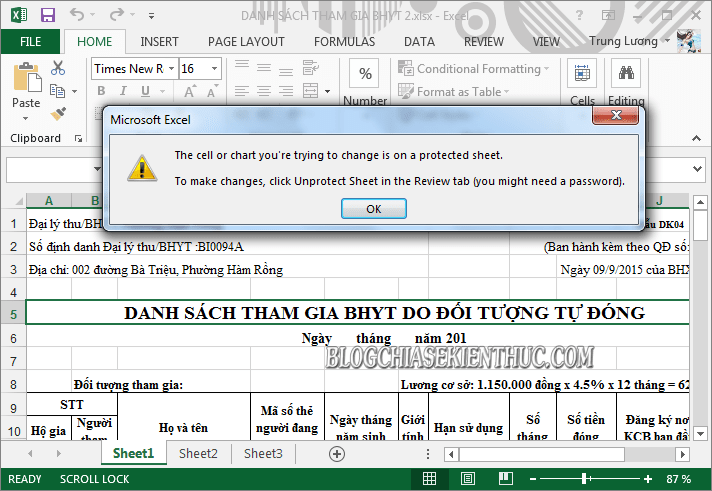
Task: Switch to the INSERT tab
Action: (x=159, y=42)
